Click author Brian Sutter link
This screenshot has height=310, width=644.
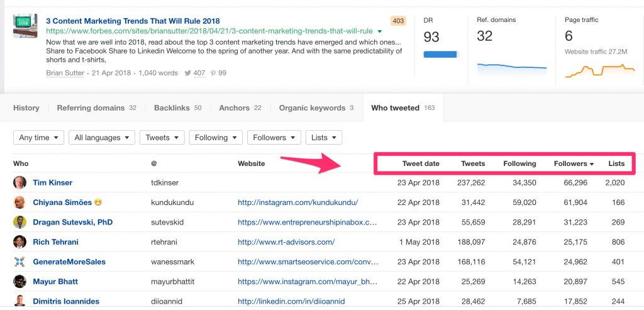tap(65, 73)
